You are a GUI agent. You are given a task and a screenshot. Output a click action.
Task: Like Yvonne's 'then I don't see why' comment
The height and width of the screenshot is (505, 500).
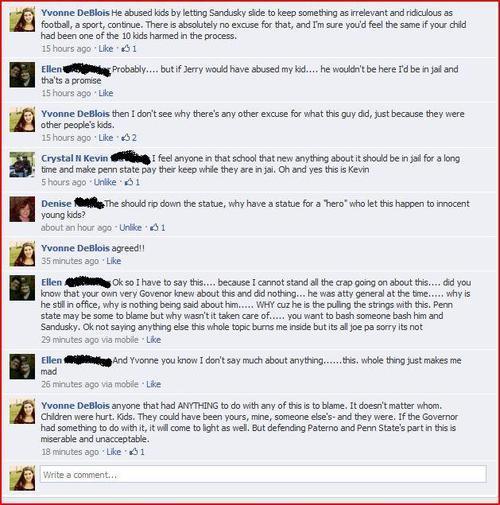106,138
